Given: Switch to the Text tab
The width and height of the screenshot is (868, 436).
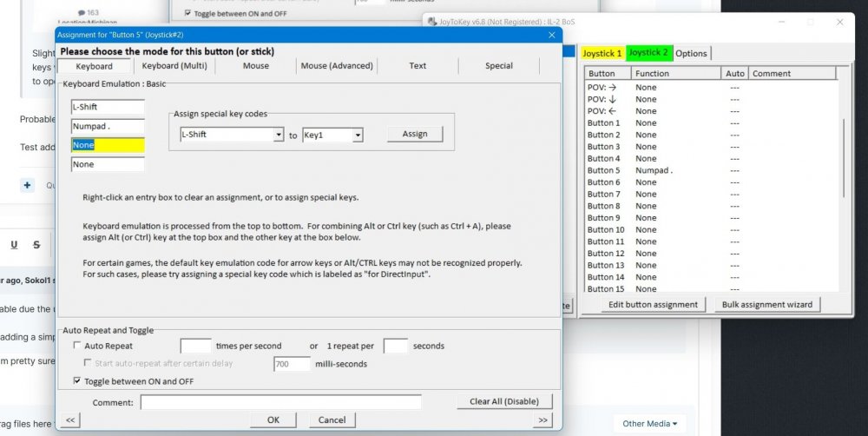Looking at the screenshot, I should [418, 66].
